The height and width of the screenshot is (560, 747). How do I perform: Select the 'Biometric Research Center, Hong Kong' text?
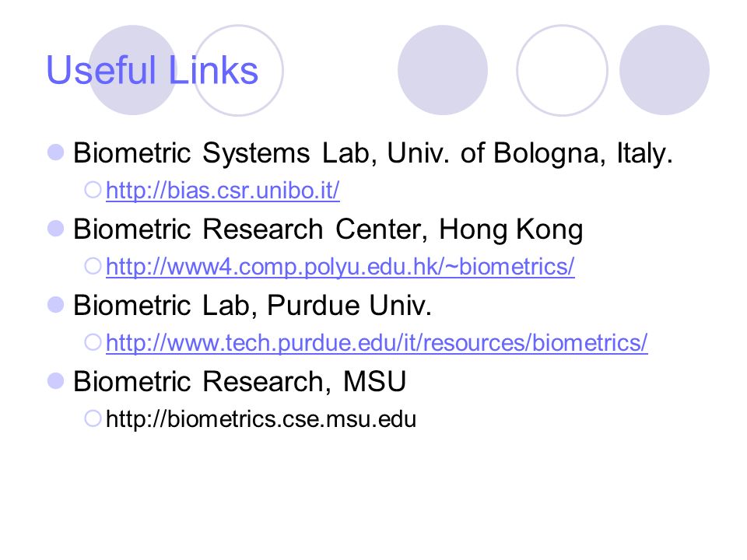pyautogui.click(x=328, y=229)
